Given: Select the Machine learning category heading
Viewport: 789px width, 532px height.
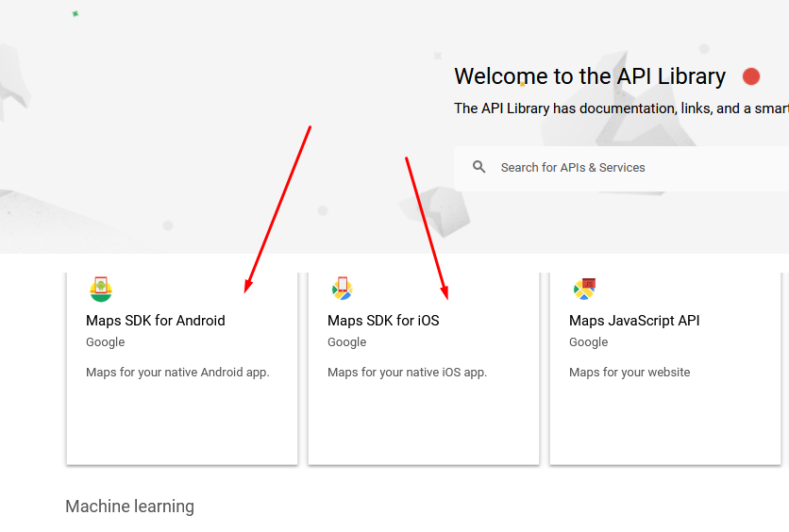Looking at the screenshot, I should tap(130, 507).
